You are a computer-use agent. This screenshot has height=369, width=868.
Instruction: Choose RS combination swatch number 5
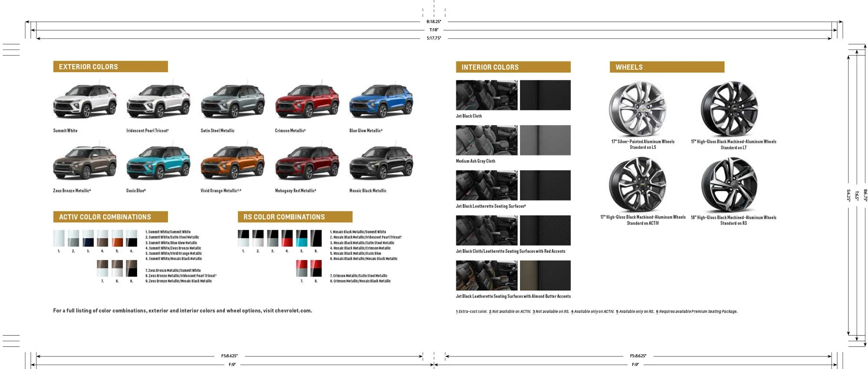(302, 238)
